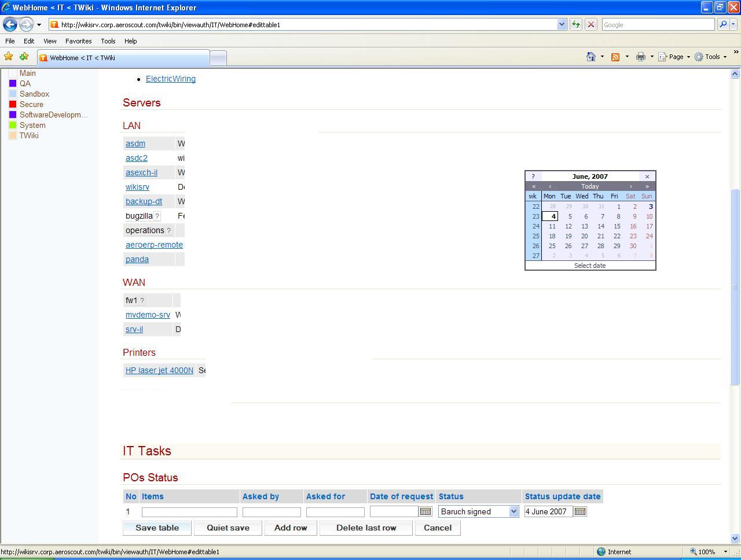Screen dimensions: 741x560
Task: Open the address bar history dropdown
Action: [562, 24]
